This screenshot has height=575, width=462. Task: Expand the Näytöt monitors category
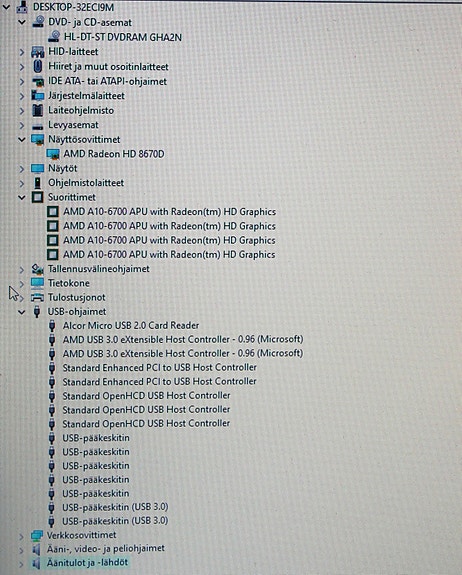tap(22, 169)
